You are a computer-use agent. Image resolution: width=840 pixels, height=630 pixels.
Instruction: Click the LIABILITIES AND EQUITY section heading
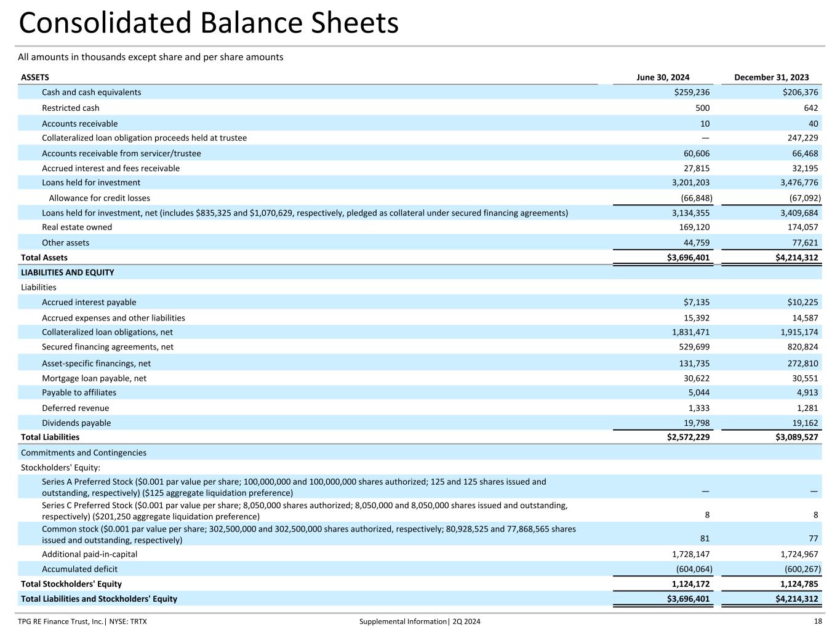pos(68,273)
